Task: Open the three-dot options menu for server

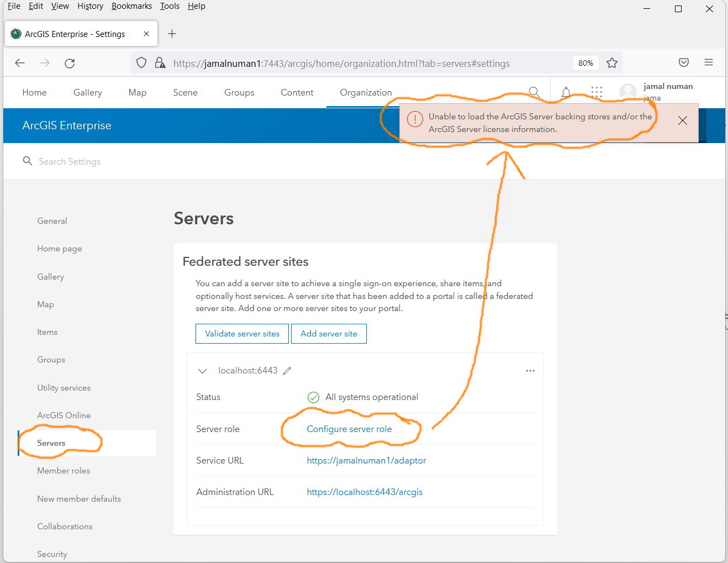Action: (530, 371)
